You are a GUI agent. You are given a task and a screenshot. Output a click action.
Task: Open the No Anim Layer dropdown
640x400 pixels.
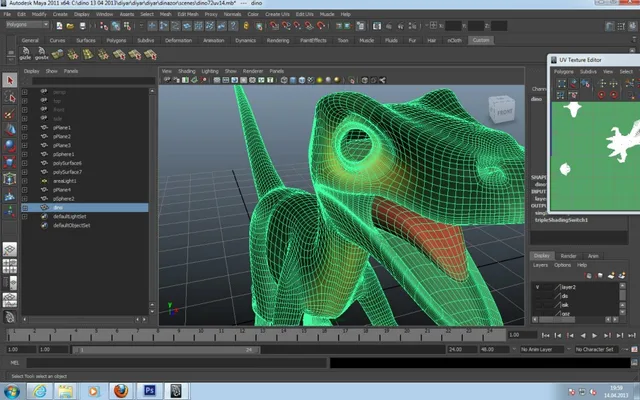pos(542,349)
